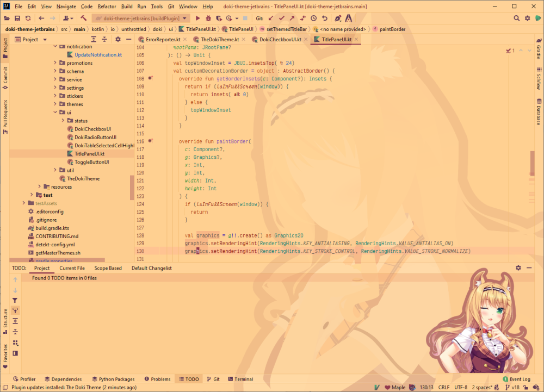Image resolution: width=544 pixels, height=392 pixels.
Task: Open Search Everywhere magnifier icon
Action: pyautogui.click(x=517, y=18)
